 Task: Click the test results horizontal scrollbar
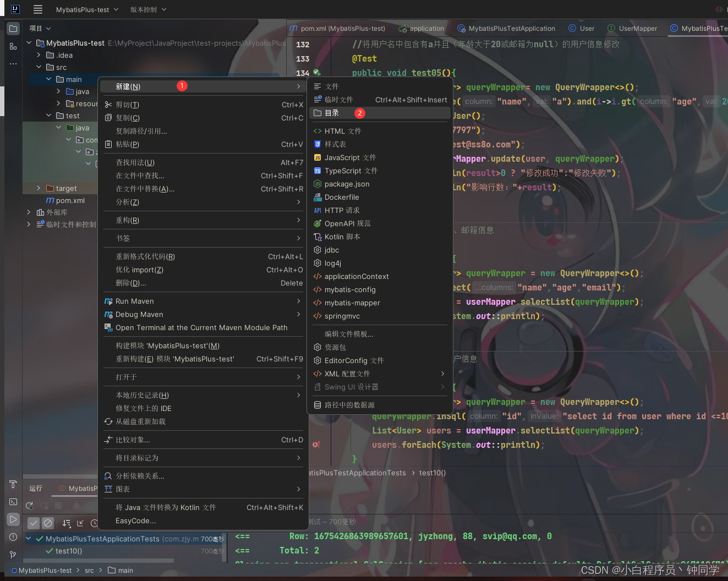(x=99, y=561)
